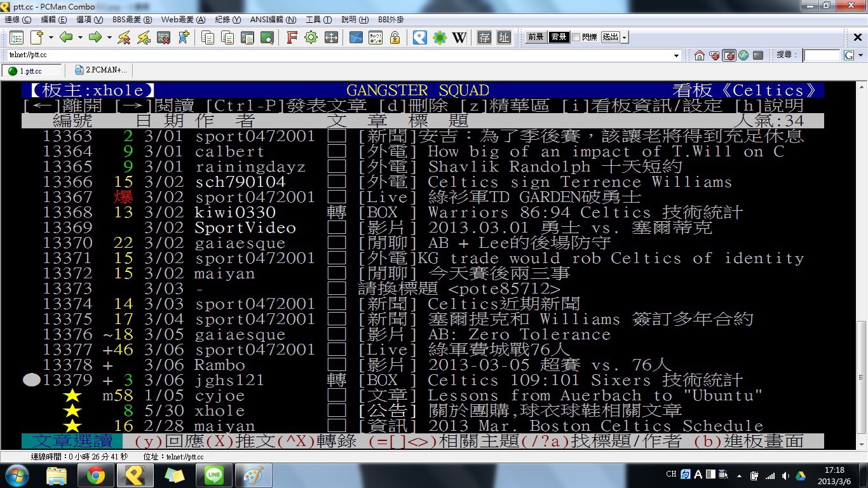Click the padlock lock icon
The height and width of the screenshot is (488, 868).
(395, 37)
